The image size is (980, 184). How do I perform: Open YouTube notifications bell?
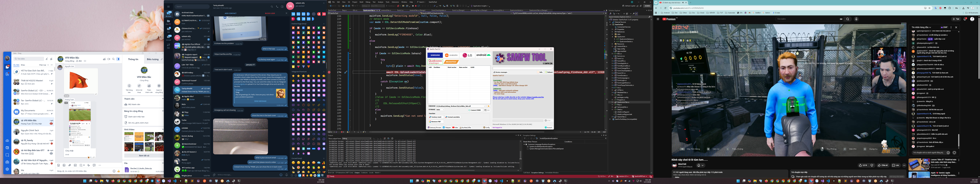965,19
